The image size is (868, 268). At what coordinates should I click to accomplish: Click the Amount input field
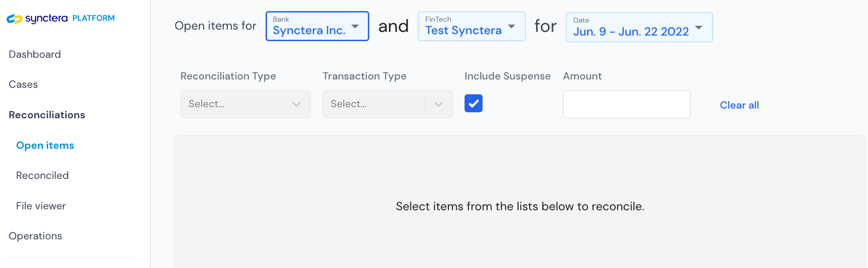coord(626,104)
